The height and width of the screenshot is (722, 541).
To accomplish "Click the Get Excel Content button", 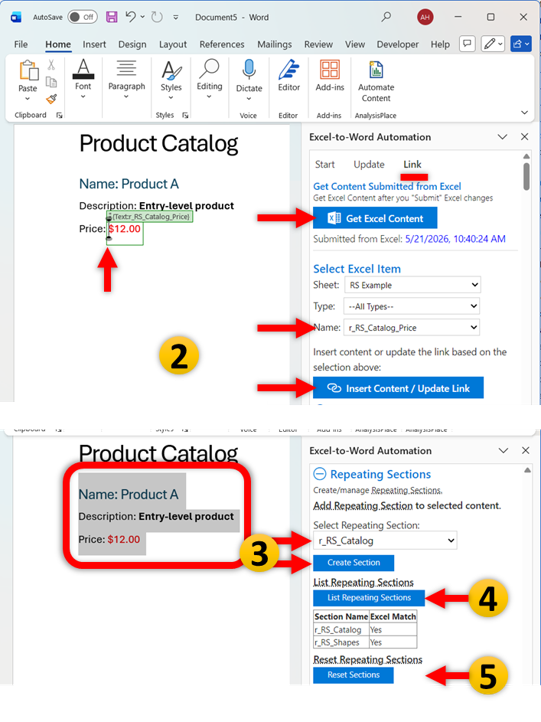I will click(x=375, y=218).
